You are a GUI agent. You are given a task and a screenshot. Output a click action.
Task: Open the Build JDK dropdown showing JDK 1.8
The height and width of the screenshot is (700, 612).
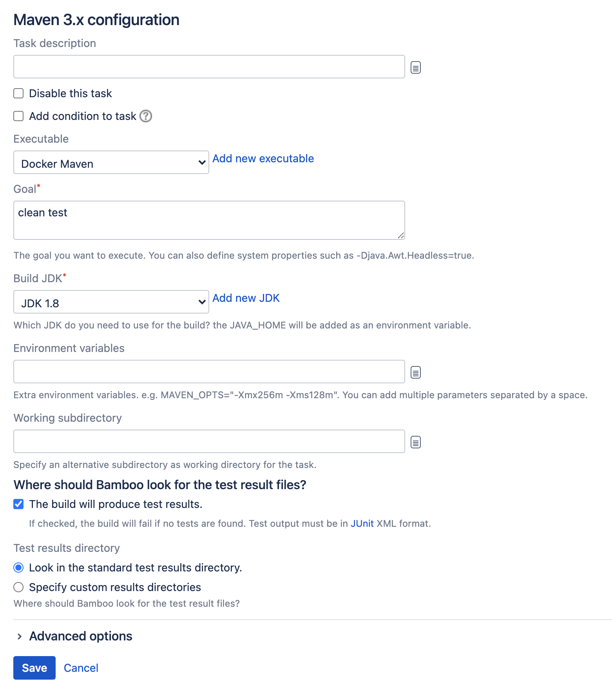point(111,302)
